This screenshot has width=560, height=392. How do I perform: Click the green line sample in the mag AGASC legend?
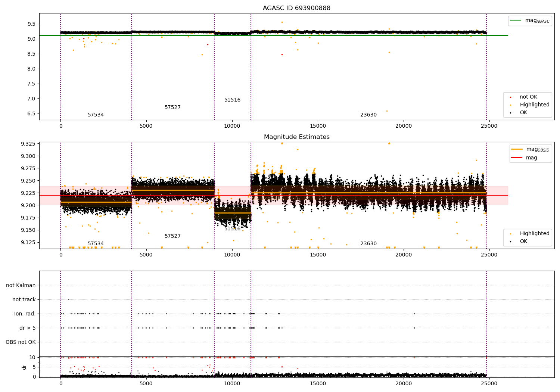[516, 21]
